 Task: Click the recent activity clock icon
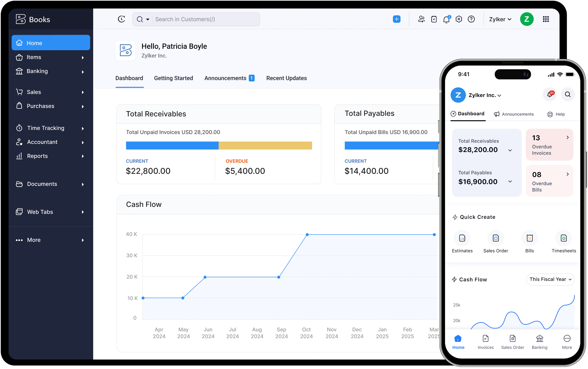[121, 19]
